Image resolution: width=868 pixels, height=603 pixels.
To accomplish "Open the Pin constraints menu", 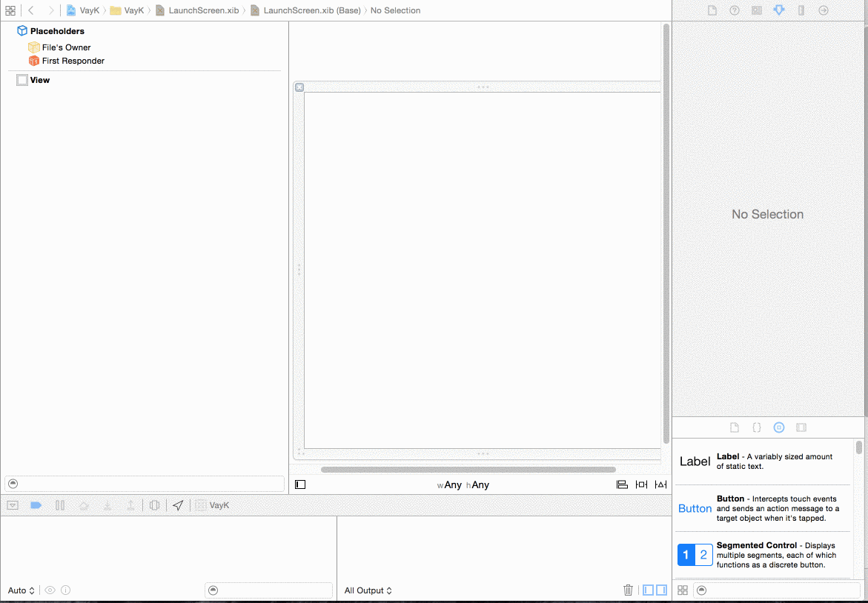I will tap(641, 484).
